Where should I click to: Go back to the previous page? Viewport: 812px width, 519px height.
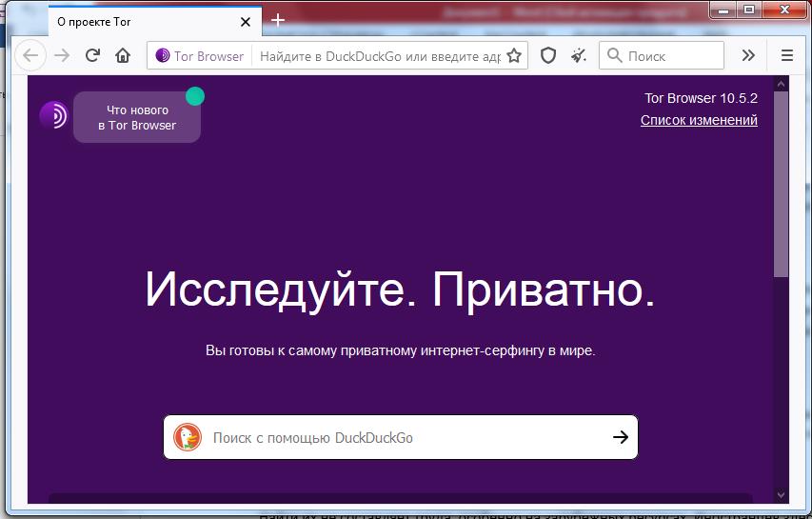tap(30, 55)
